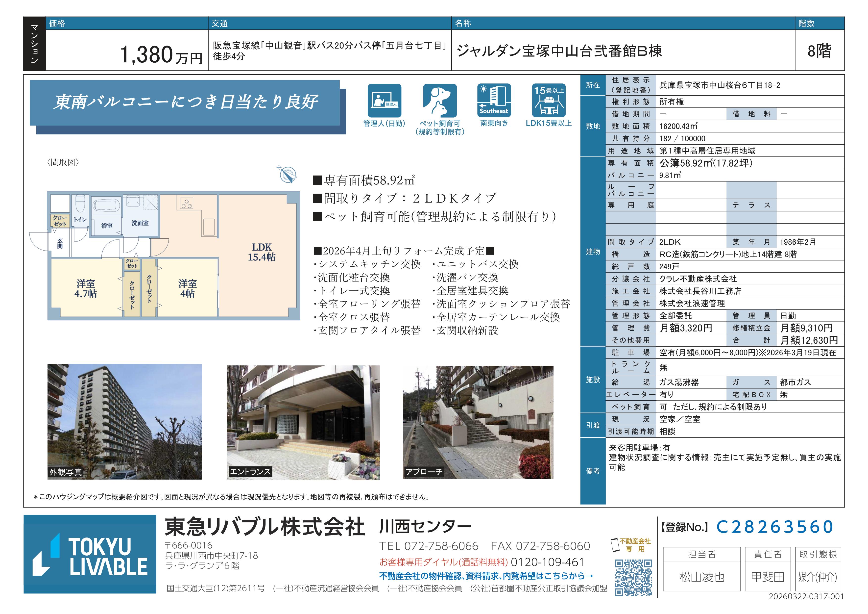Open the アプローチ approach photo
This screenshot has height=614, width=868.
(x=478, y=422)
